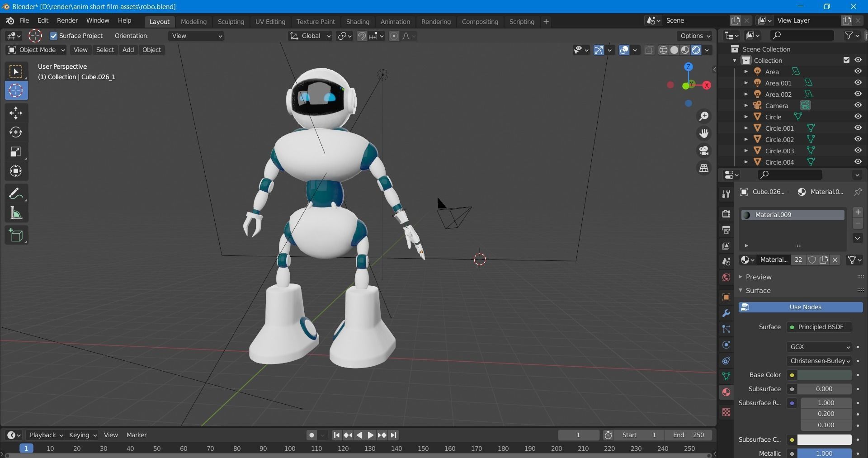The width and height of the screenshot is (868, 458).
Task: Switch to the Modeling workspace tab
Action: click(x=193, y=21)
